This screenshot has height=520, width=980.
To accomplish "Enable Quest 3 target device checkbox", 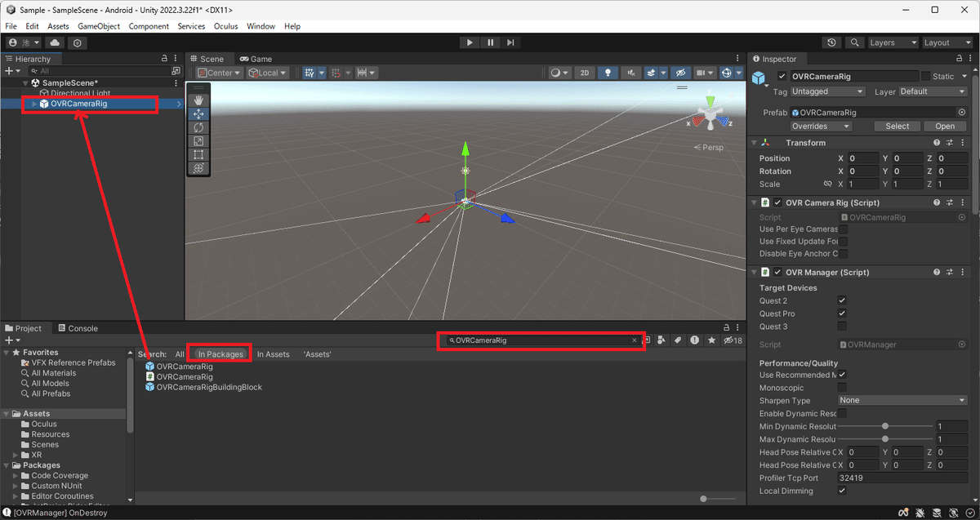I will (x=842, y=327).
